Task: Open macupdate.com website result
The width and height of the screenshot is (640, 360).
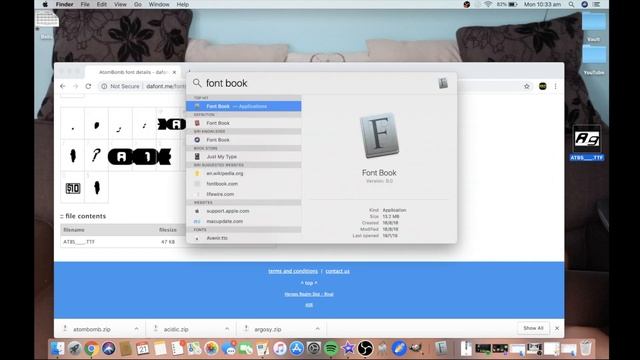Action: tap(244, 221)
